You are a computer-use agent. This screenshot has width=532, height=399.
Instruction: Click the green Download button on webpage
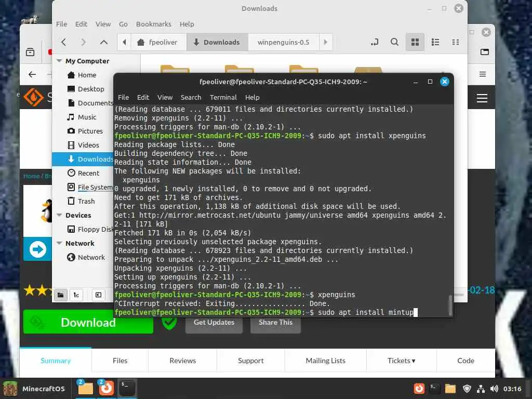click(88, 322)
